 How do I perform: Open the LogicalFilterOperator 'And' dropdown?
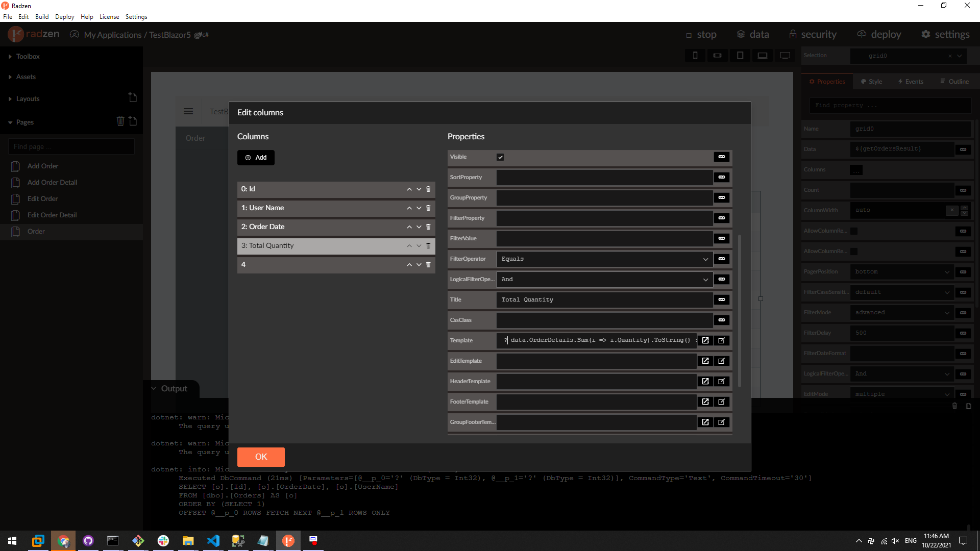pyautogui.click(x=604, y=279)
